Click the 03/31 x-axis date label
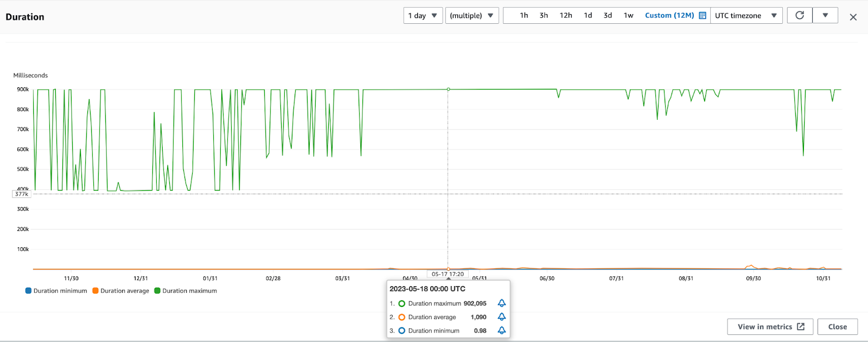 tap(342, 279)
